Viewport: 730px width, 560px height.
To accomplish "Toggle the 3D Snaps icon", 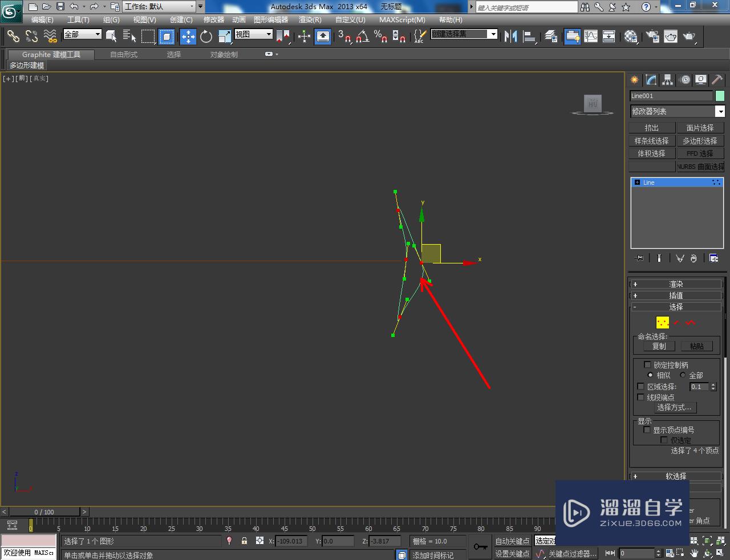I will click(x=344, y=36).
